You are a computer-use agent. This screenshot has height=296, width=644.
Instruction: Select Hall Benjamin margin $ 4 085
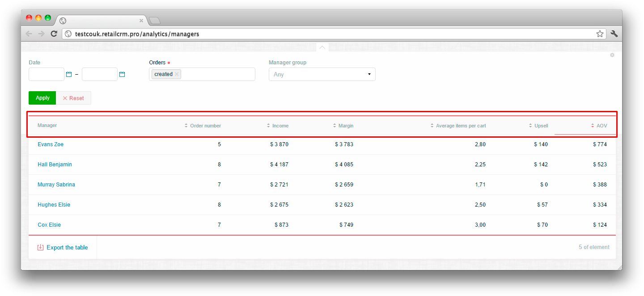344,165
